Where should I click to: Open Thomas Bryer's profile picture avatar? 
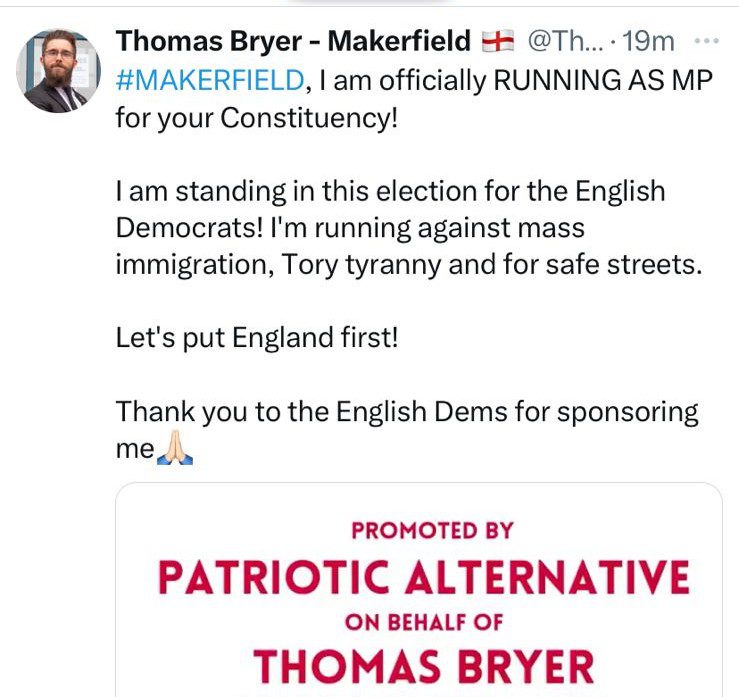click(55, 72)
